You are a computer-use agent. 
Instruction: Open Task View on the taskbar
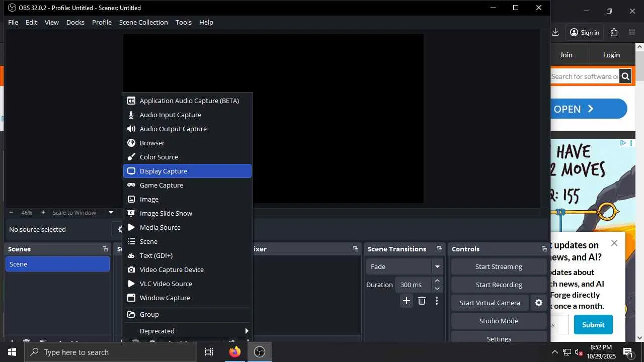pos(209,352)
